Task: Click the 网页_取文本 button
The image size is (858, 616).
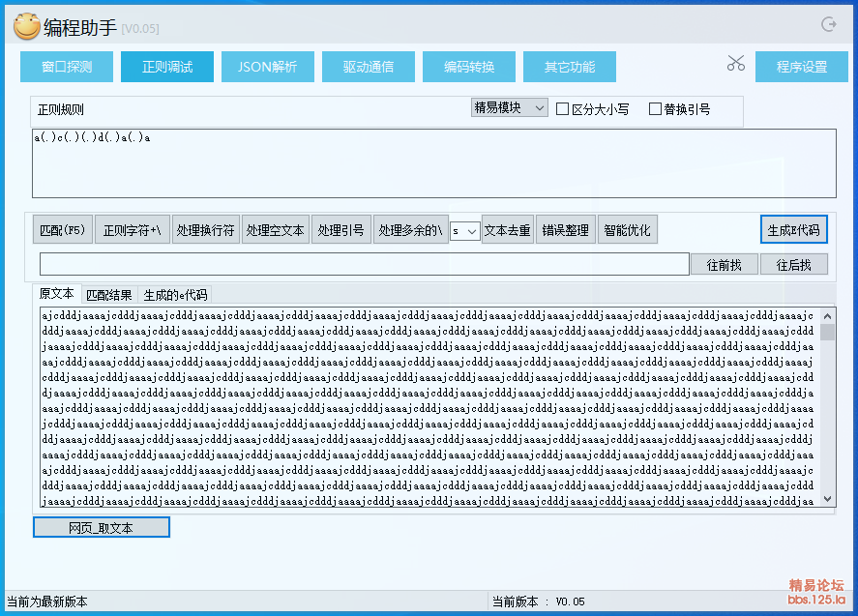Action: [x=102, y=527]
